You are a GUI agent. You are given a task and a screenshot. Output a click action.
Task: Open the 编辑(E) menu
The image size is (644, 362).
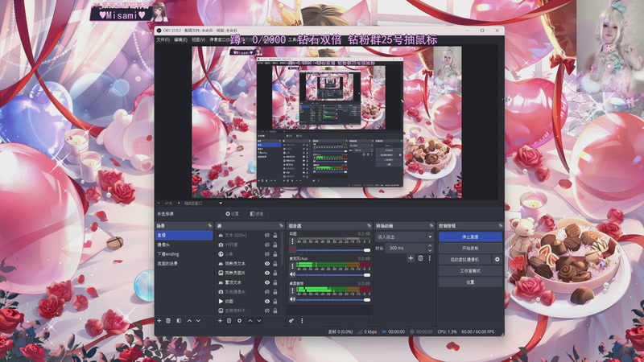point(180,39)
